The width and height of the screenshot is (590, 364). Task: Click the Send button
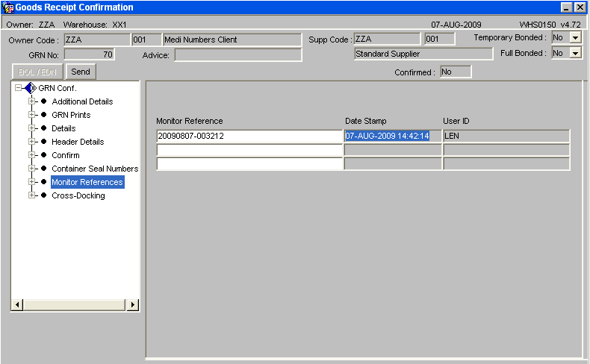click(81, 72)
